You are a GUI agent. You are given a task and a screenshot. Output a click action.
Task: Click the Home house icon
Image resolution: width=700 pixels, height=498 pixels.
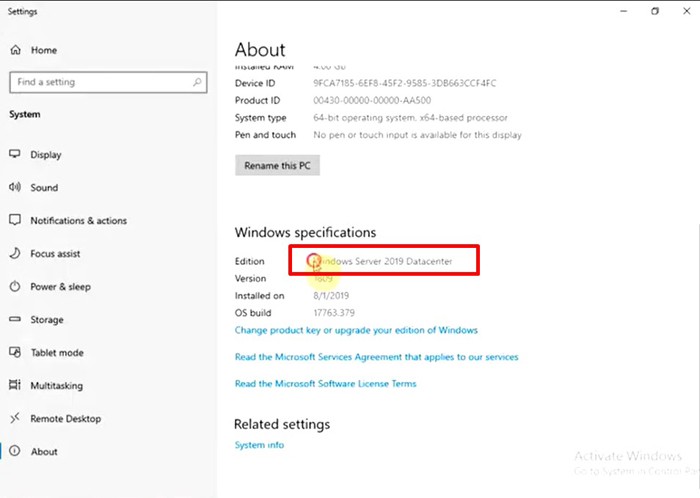16,50
